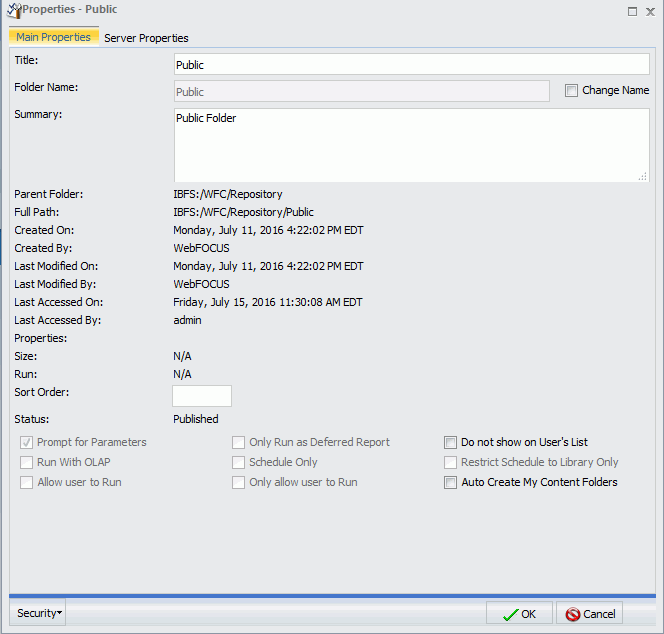Select Full Path value IBFS:/WFC/Repository/Public
Screen dimensions: 664x634
coord(243,212)
